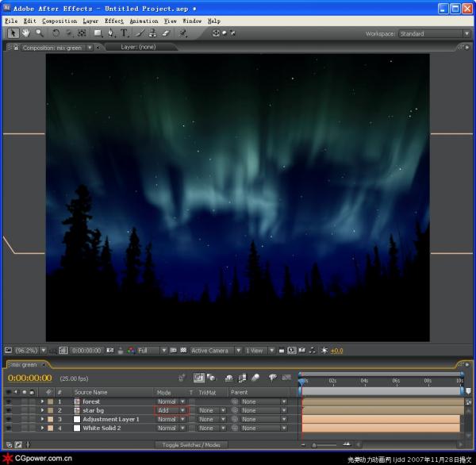This screenshot has width=476, height=465.
Task: Open the Layer menu
Action: click(x=90, y=21)
